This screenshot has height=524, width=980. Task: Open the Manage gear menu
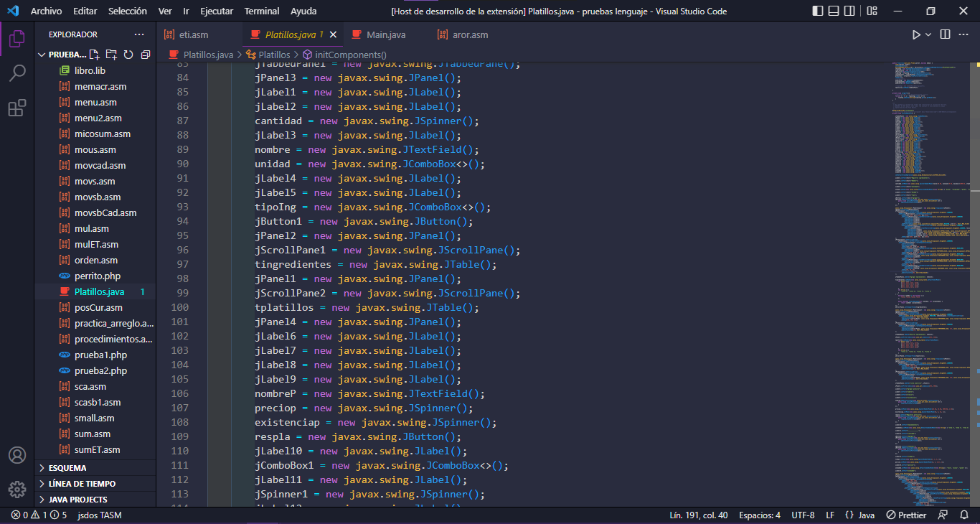[17, 490]
